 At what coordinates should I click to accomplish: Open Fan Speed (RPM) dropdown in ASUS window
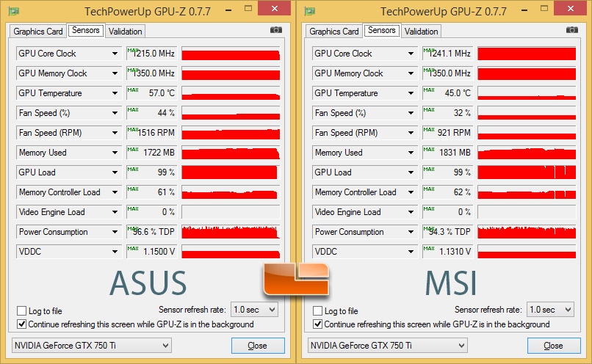coord(69,133)
